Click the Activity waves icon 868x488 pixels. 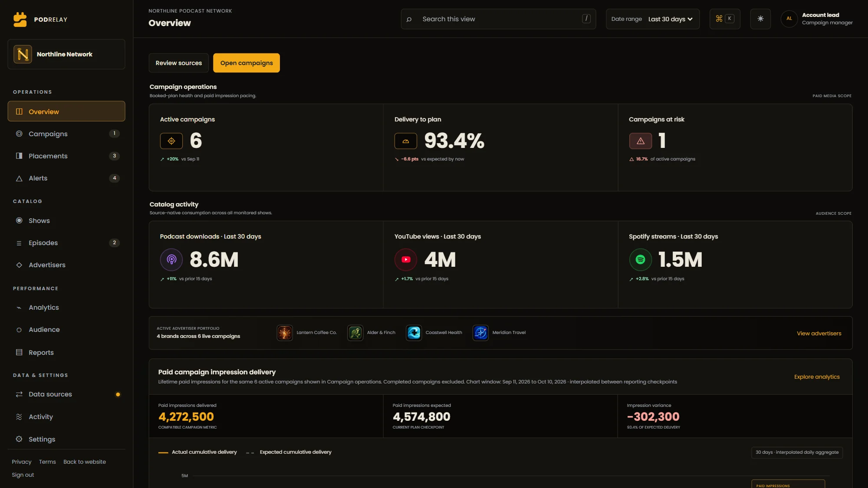coord(19,417)
